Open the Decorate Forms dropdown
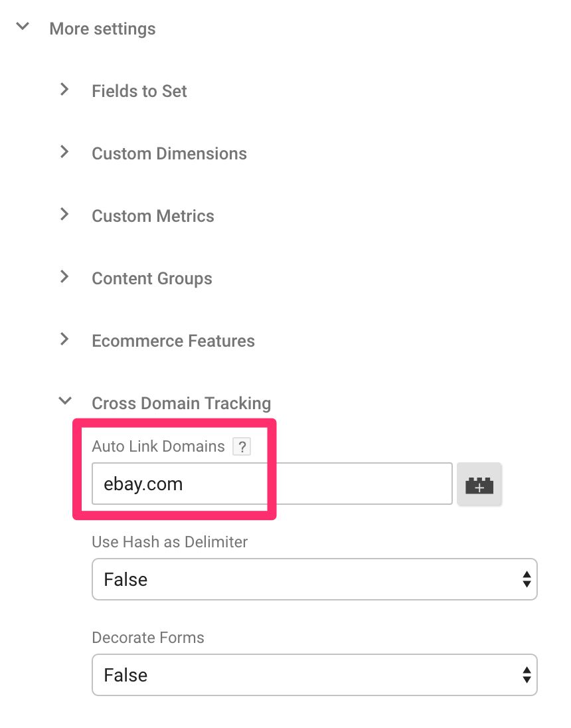 pyautogui.click(x=314, y=675)
